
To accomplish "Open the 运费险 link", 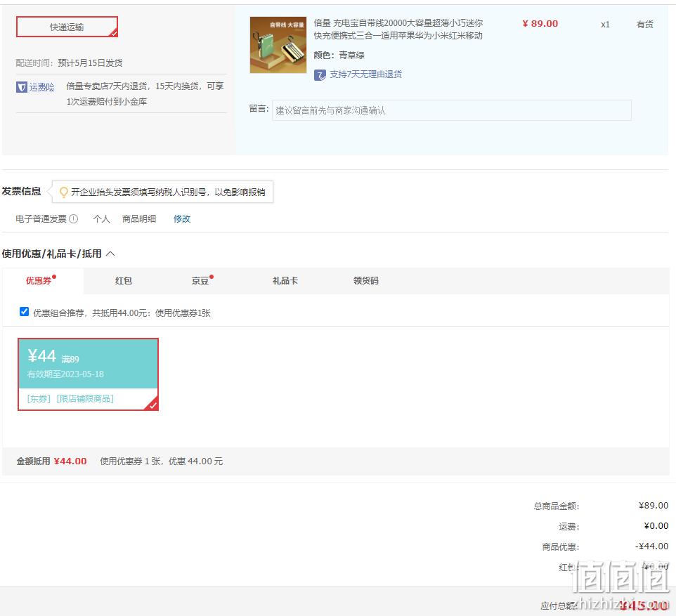I will tap(42, 87).
